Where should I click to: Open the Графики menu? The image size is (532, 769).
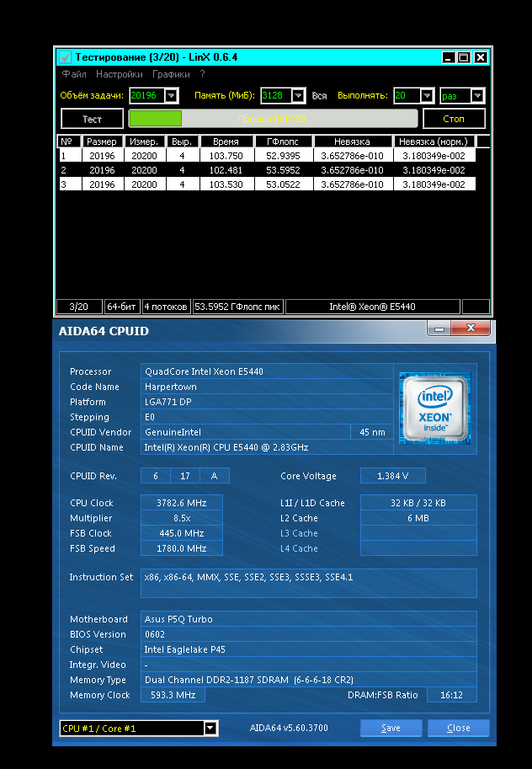[171, 74]
